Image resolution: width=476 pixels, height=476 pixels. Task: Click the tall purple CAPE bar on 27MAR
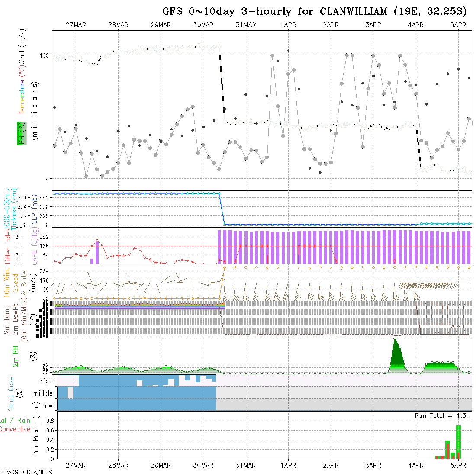[97, 253]
